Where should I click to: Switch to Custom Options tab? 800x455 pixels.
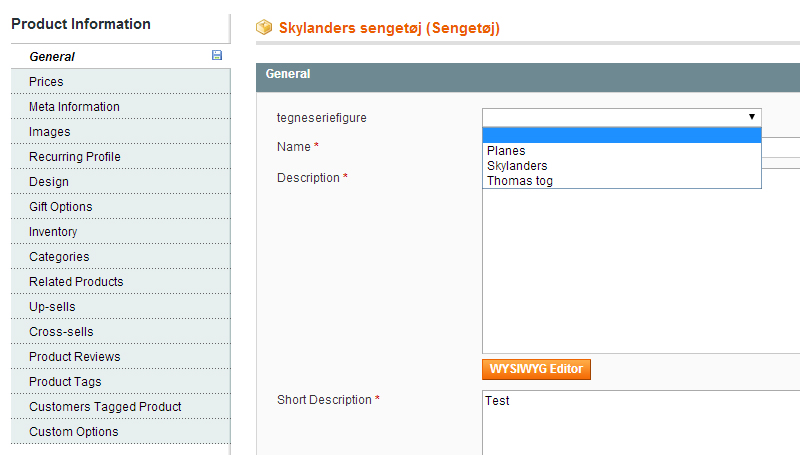pos(121,432)
